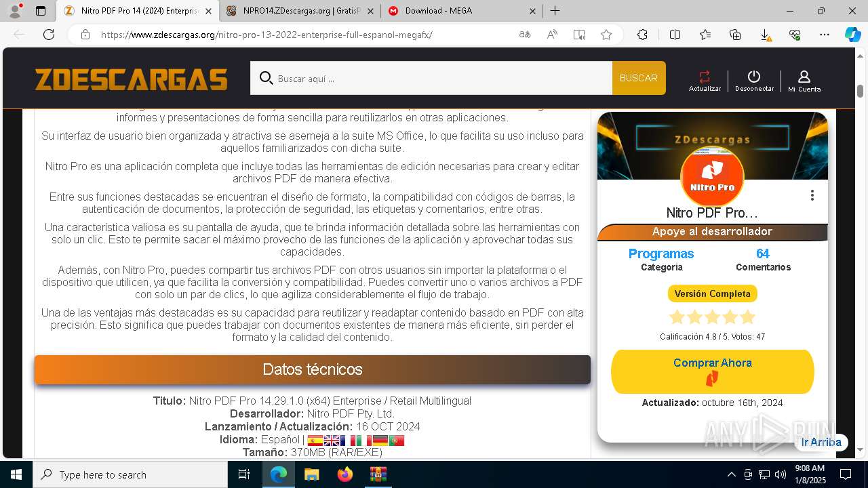View site information lock icon
Image resolution: width=868 pixels, height=488 pixels.
click(x=85, y=35)
